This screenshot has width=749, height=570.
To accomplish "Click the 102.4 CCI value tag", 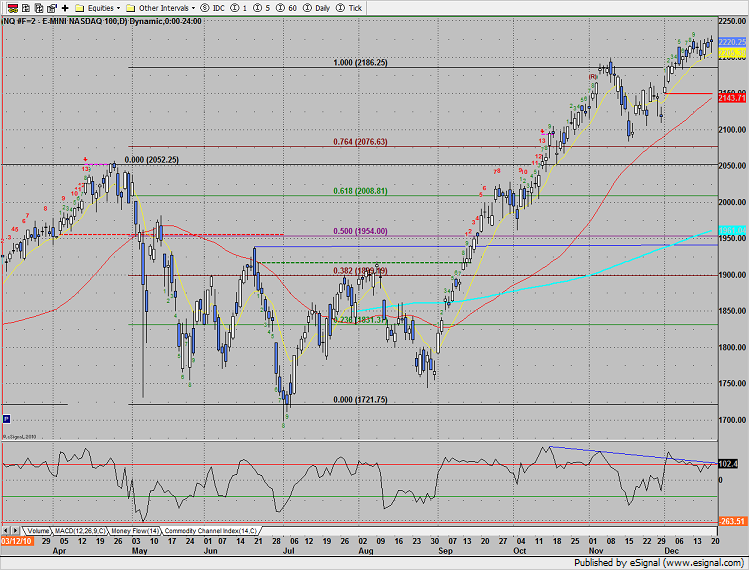I will point(728,464).
